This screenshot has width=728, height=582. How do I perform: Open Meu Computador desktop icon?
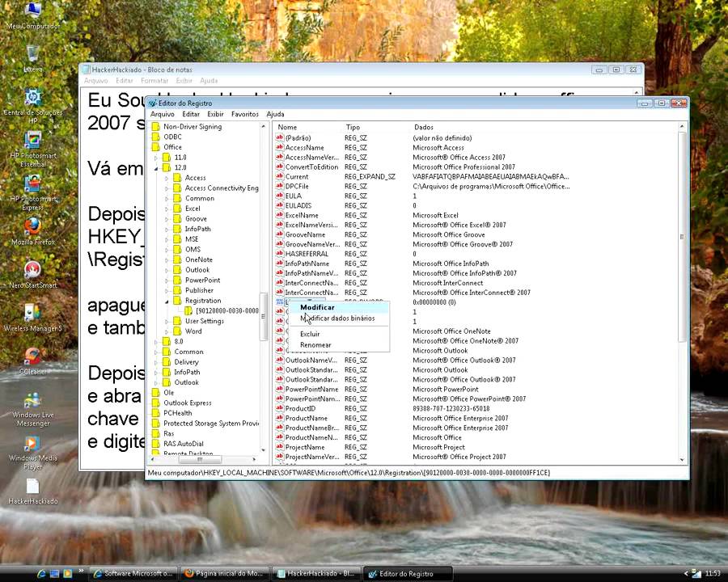32,16
